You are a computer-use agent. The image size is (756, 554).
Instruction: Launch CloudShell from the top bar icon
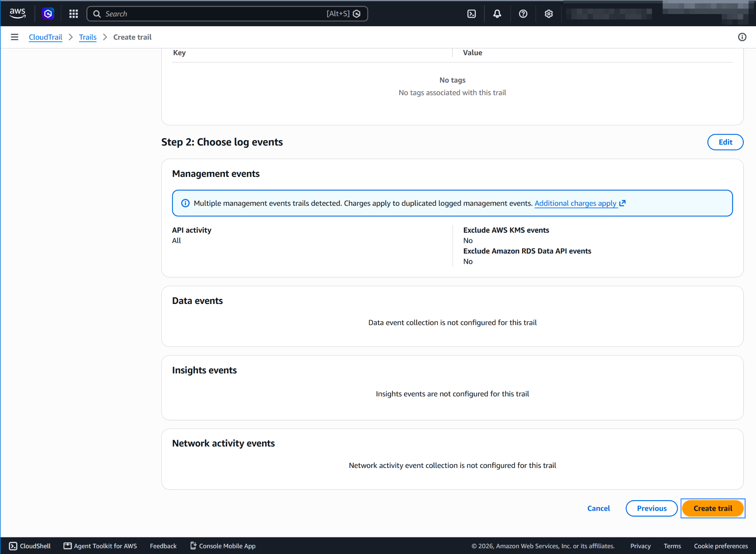[471, 14]
